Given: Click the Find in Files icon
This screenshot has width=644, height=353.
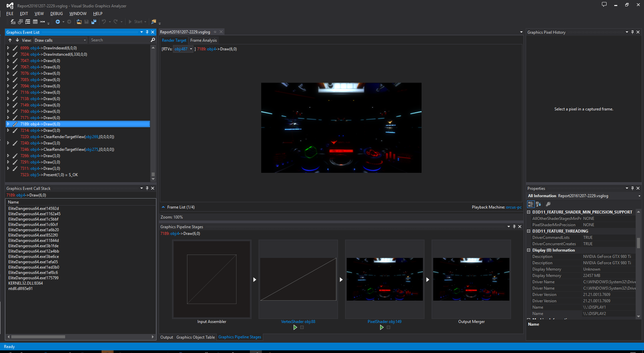Looking at the screenshot, I should coord(154,22).
